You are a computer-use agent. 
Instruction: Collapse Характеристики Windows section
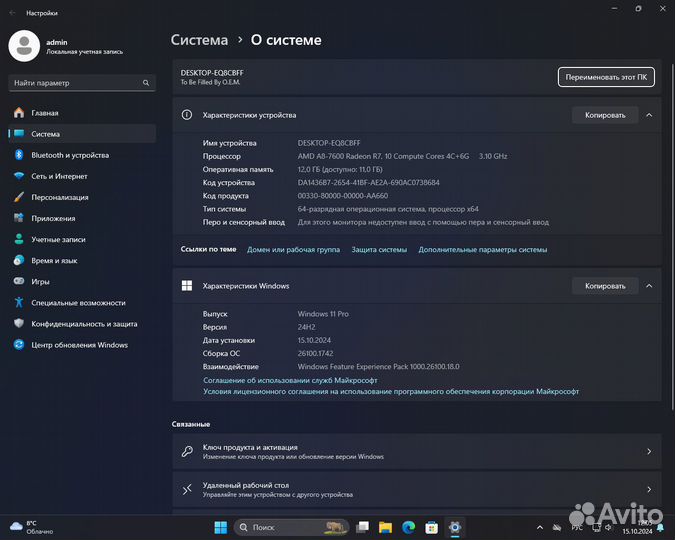tap(649, 286)
